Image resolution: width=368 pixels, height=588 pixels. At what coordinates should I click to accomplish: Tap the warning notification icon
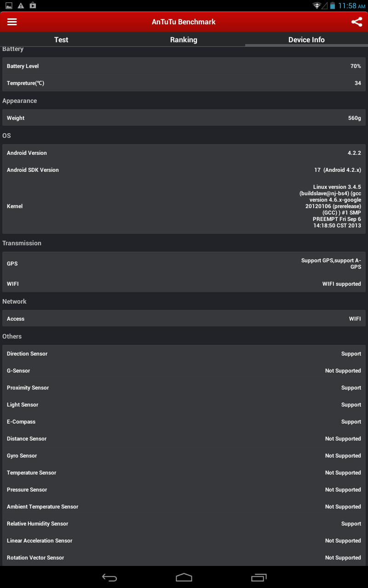[21, 6]
